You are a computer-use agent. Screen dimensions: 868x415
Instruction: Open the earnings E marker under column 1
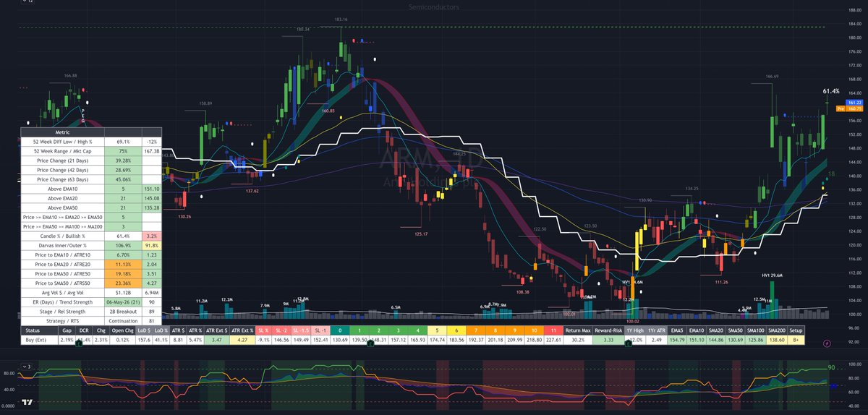[x=370, y=344]
